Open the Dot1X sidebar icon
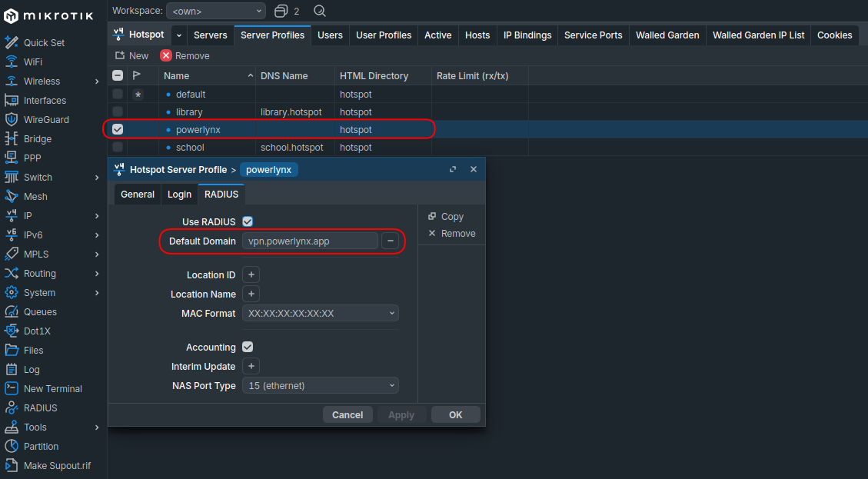Viewport: 868px width, 479px height. [x=12, y=331]
